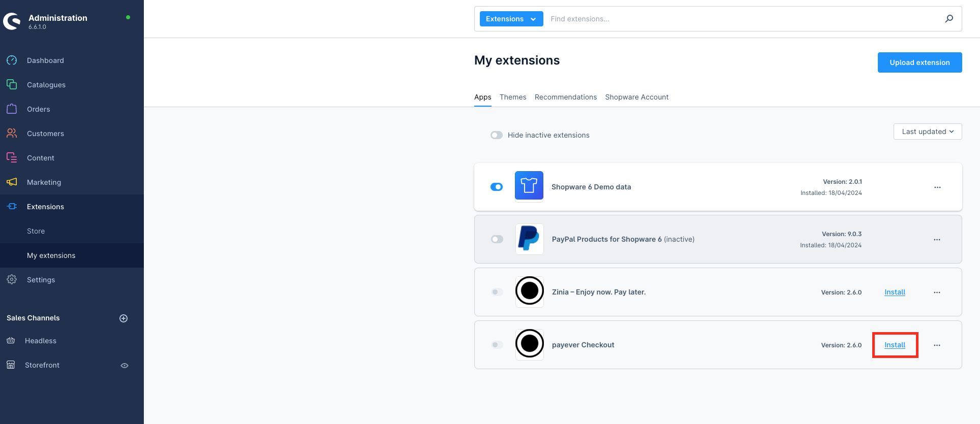
Task: Open the Marketing megaphone icon
Action: pyautogui.click(x=12, y=182)
